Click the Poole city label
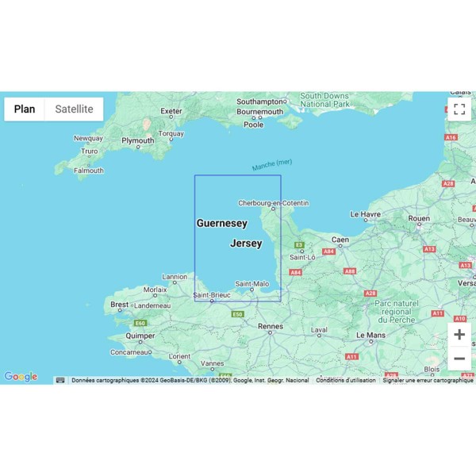 coord(254,125)
